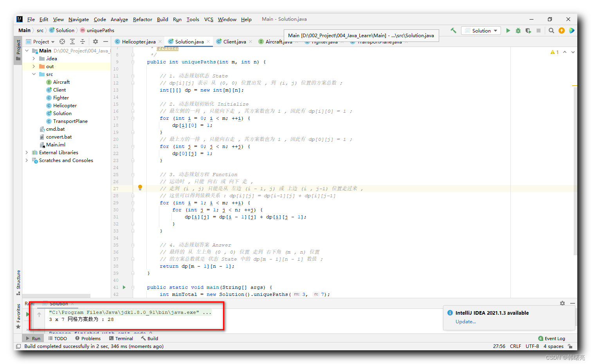591x364 pixels.
Task: Close the Helicopter.java editor tab
Action: coord(160,42)
